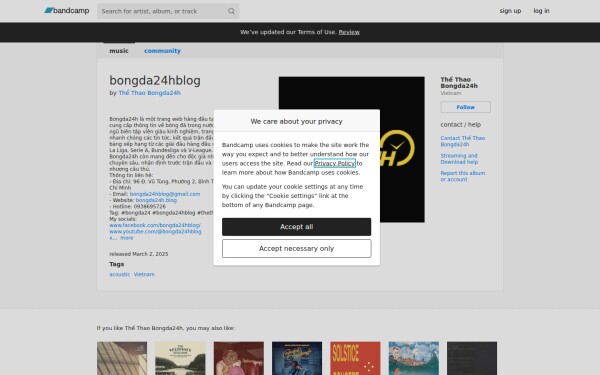Click the Thể Thao Bongda24h sidebar artist name
Screen dimensions: 600x375
459,83
